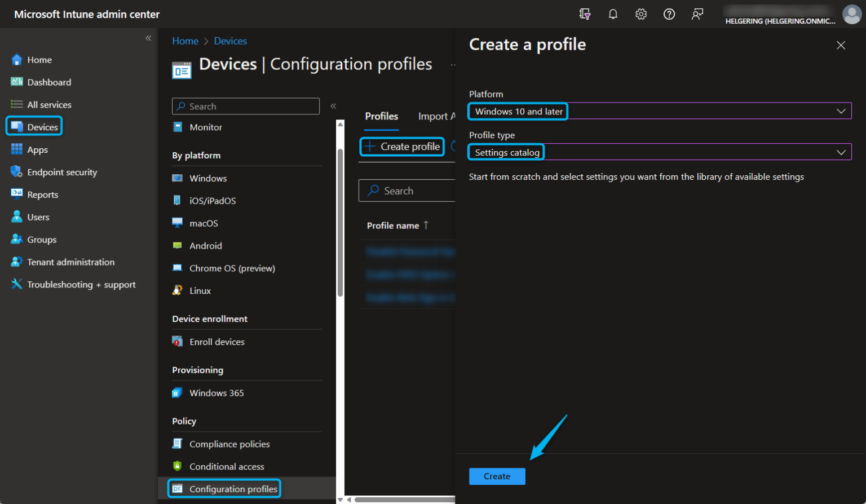Open Endpoint security section

(62, 172)
